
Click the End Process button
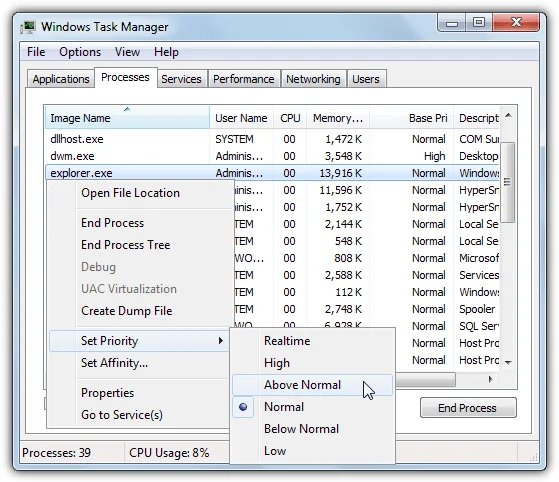pyautogui.click(x=468, y=408)
